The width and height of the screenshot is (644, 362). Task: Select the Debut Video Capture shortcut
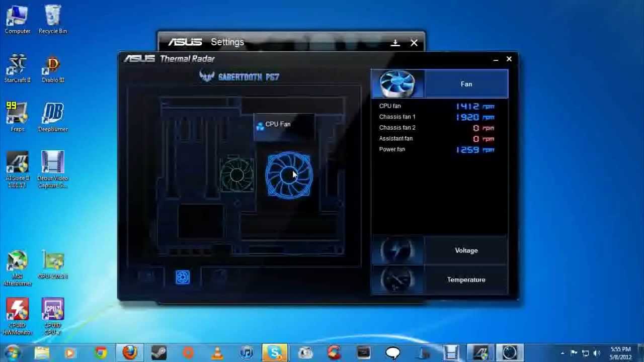[x=53, y=169]
